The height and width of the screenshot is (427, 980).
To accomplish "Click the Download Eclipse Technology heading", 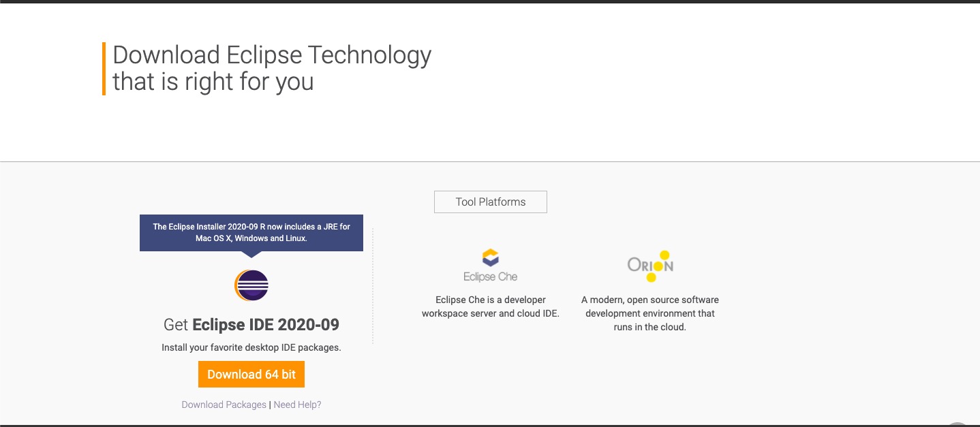I will click(272, 68).
